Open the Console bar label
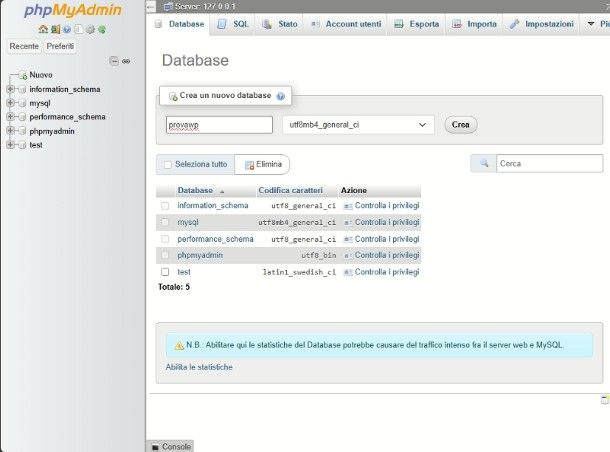The width and height of the screenshot is (610, 452). point(176,447)
